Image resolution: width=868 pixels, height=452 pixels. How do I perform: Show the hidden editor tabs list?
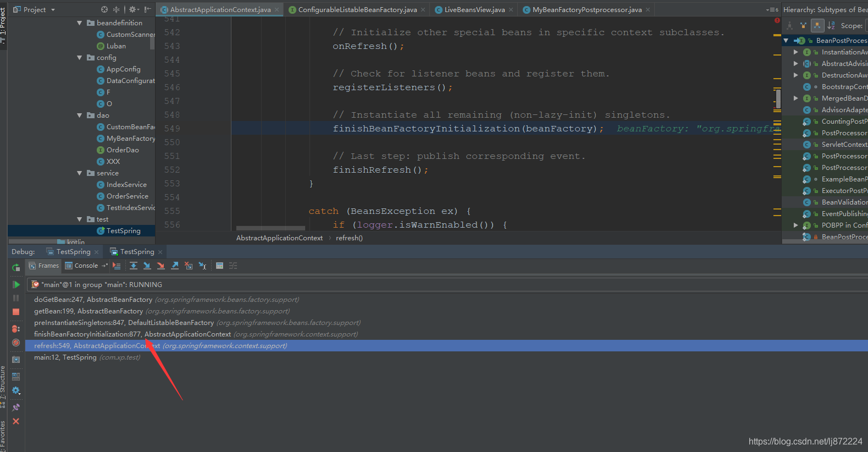pos(772,10)
